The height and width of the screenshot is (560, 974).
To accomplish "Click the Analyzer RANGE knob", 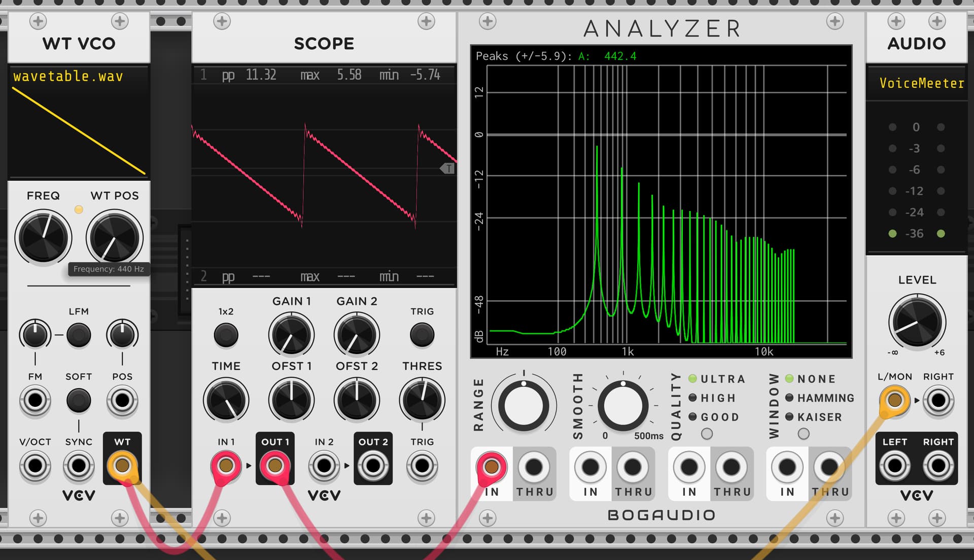I will pyautogui.click(x=524, y=406).
